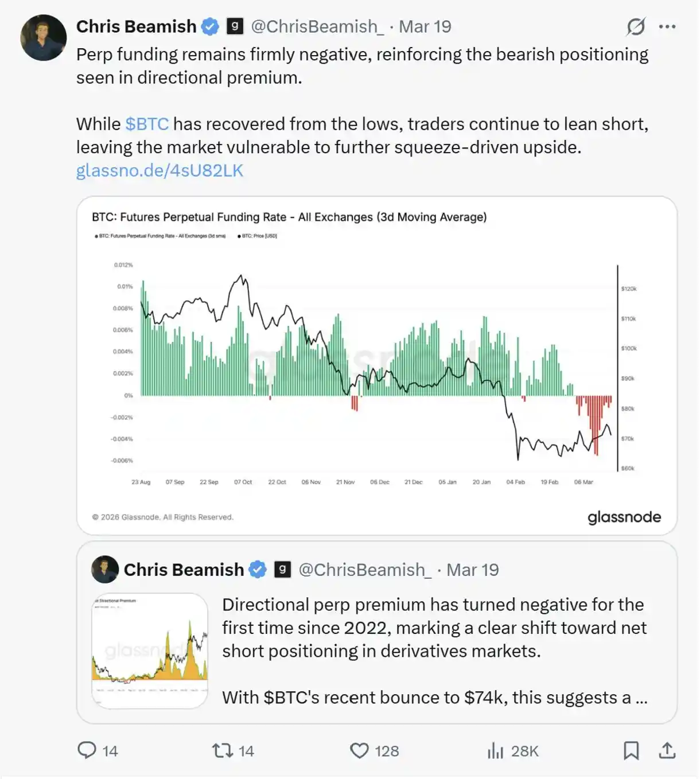Open the Glassnode affiliate 'g' badge
The height and width of the screenshot is (779, 700).
pyautogui.click(x=234, y=25)
